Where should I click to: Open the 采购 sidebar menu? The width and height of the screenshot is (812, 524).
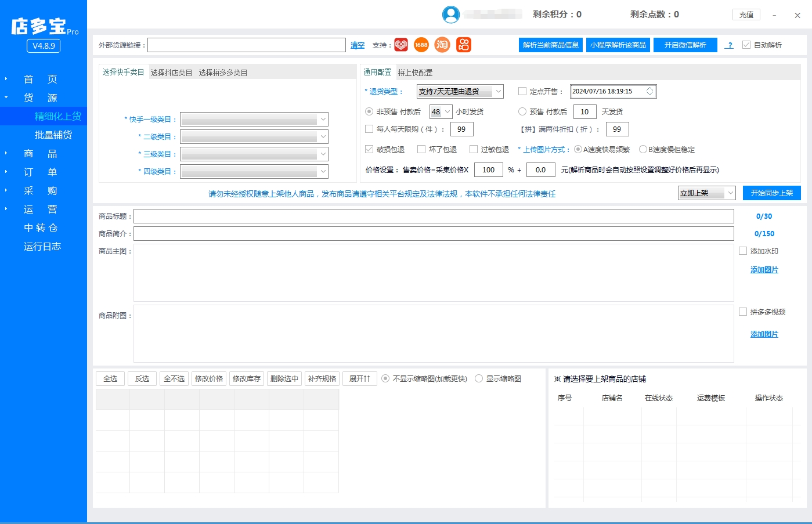(40, 190)
